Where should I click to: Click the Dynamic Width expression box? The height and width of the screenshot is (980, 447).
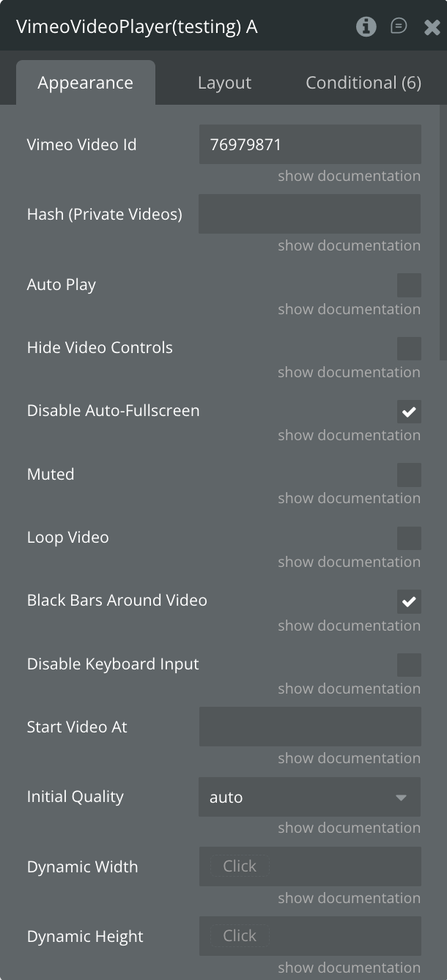[309, 866]
